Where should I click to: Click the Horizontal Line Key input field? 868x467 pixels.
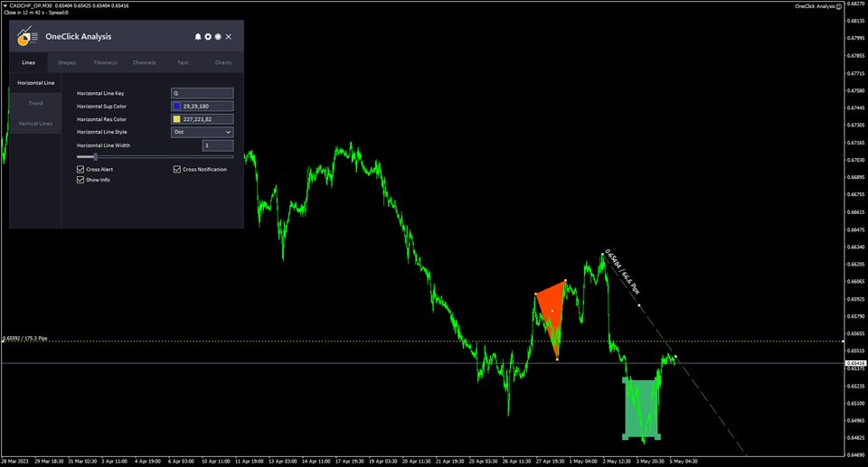click(202, 93)
